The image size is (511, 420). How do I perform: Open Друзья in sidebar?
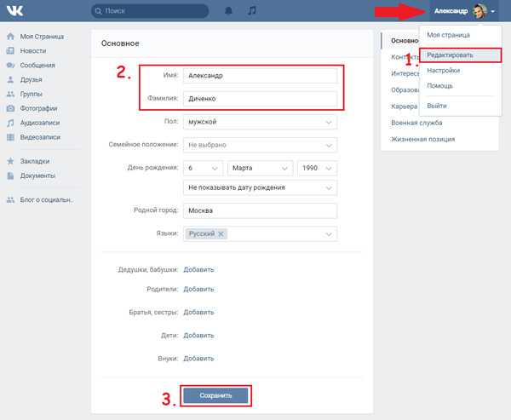31,79
